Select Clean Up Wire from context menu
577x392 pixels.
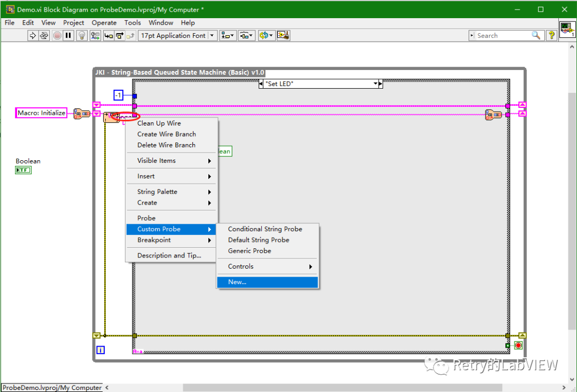[x=171, y=123]
